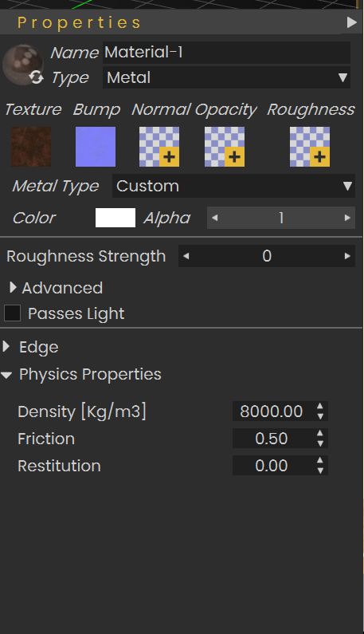This screenshot has height=634, width=364.
Task: Add an Opacity map texture
Action: [225, 147]
